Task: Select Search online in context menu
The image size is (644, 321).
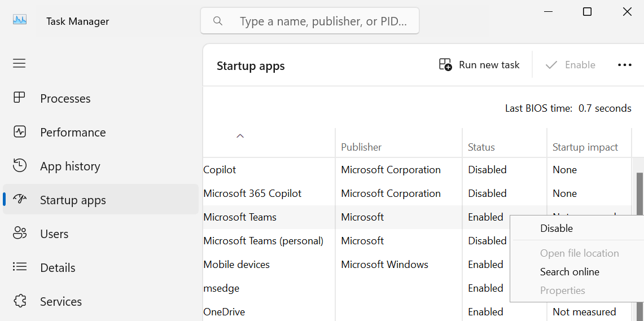Action: pyautogui.click(x=569, y=272)
